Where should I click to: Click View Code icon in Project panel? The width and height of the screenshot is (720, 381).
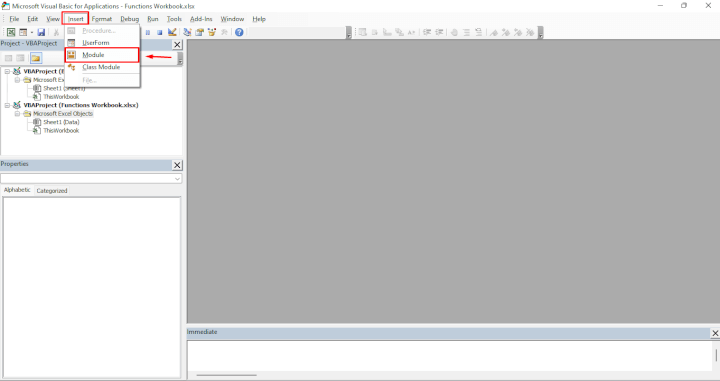pyautogui.click(x=9, y=58)
